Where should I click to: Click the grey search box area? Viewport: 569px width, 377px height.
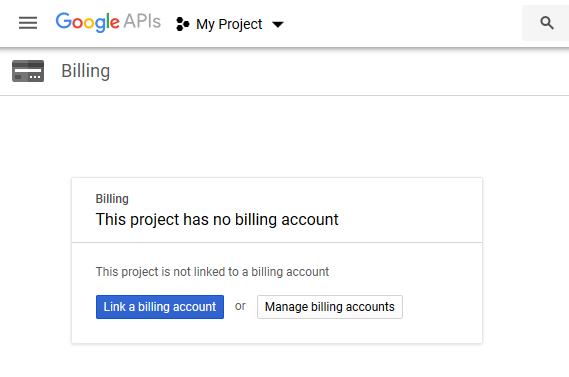[545, 23]
